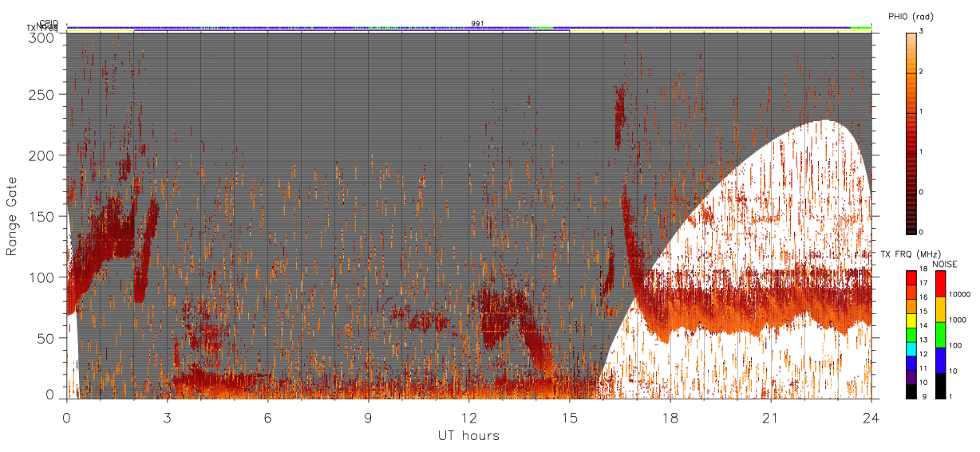Click the 13 label in TX FRQ legend

click(923, 340)
